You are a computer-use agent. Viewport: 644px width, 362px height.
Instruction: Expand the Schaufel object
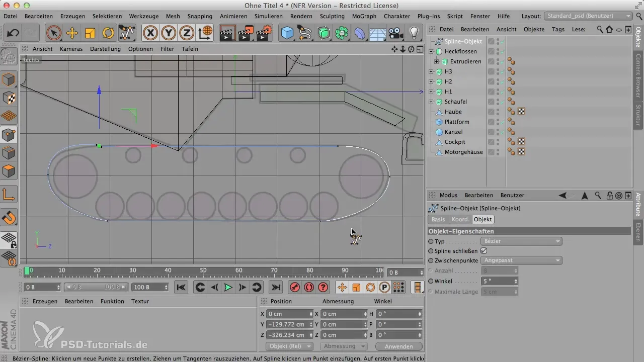tap(431, 102)
